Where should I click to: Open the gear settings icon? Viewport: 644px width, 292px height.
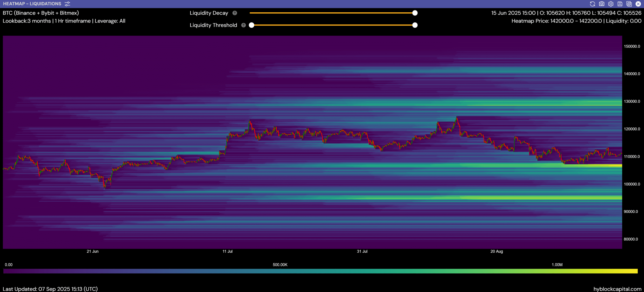click(x=611, y=4)
